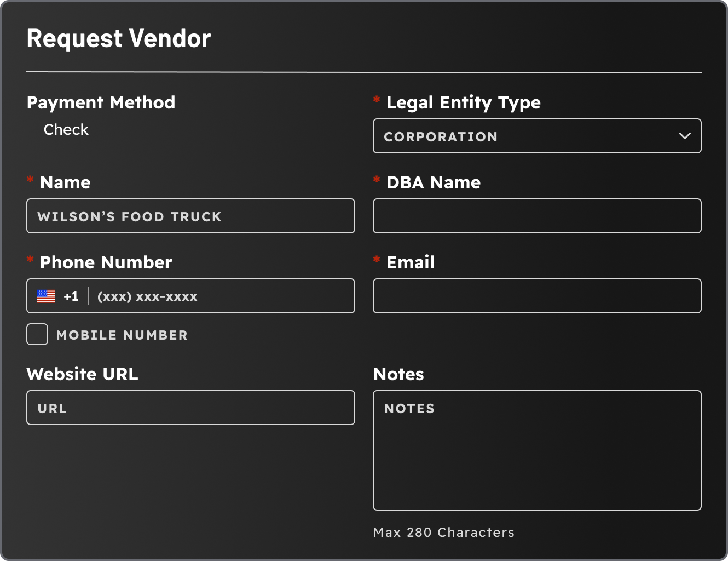Click the Payment Method label
The width and height of the screenshot is (728, 561).
click(101, 102)
